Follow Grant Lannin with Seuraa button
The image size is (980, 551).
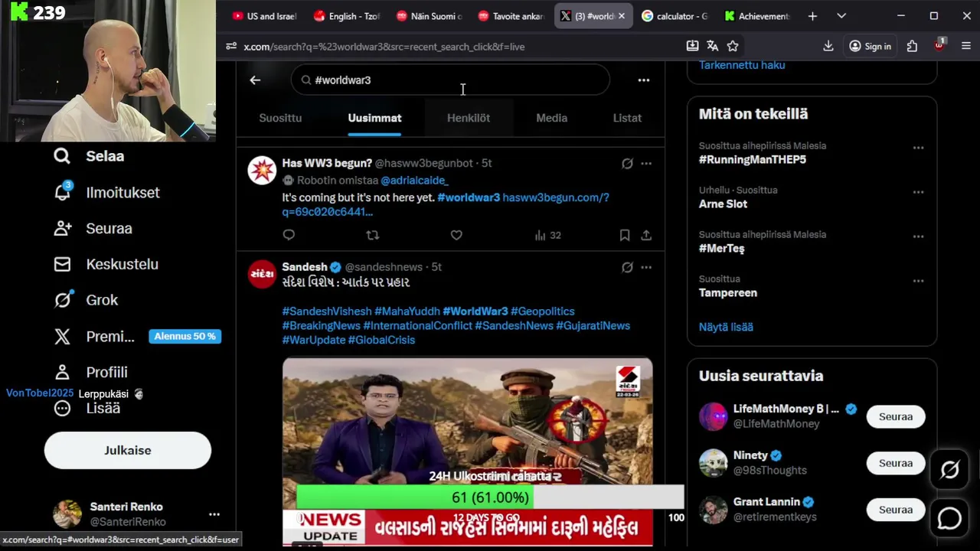pos(896,510)
